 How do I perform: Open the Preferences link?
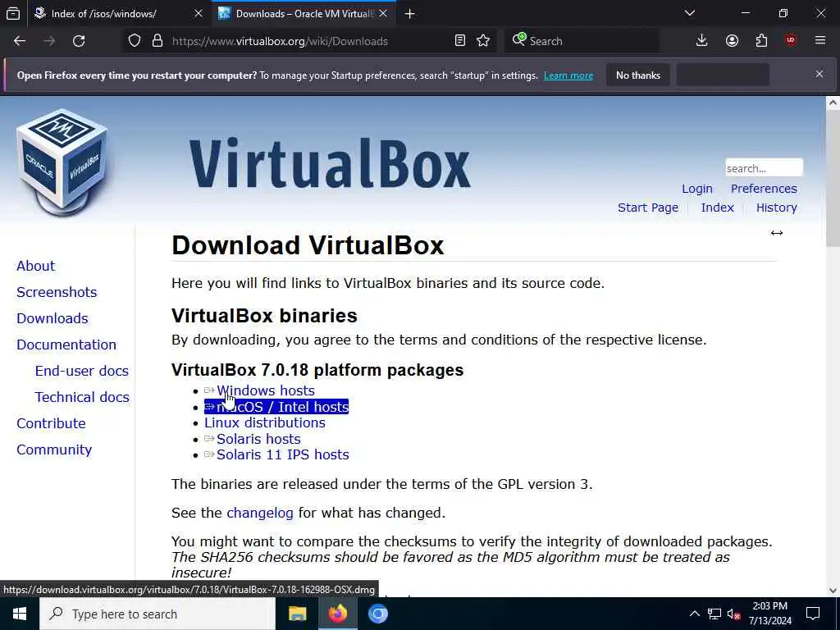pos(764,189)
